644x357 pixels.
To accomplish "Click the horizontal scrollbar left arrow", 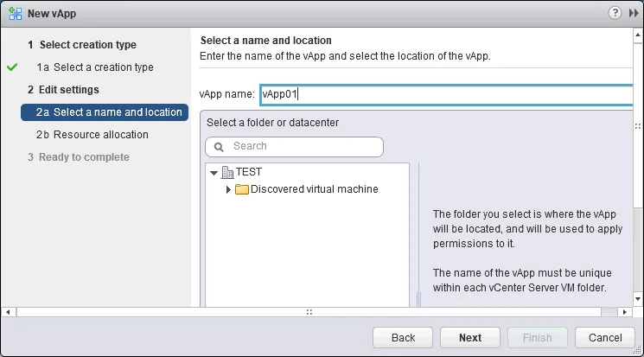I will [x=7, y=311].
